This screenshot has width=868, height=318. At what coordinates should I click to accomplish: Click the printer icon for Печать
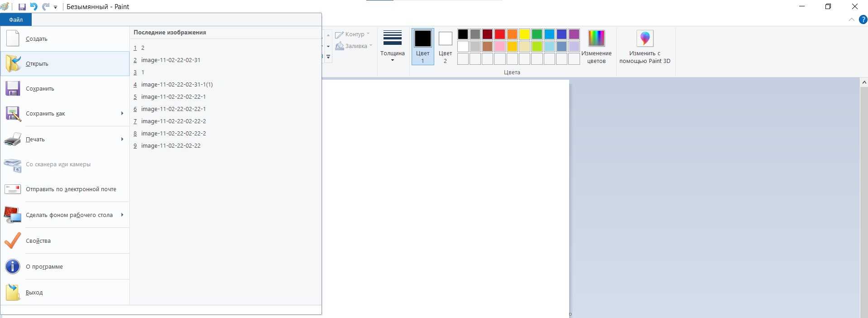[13, 140]
